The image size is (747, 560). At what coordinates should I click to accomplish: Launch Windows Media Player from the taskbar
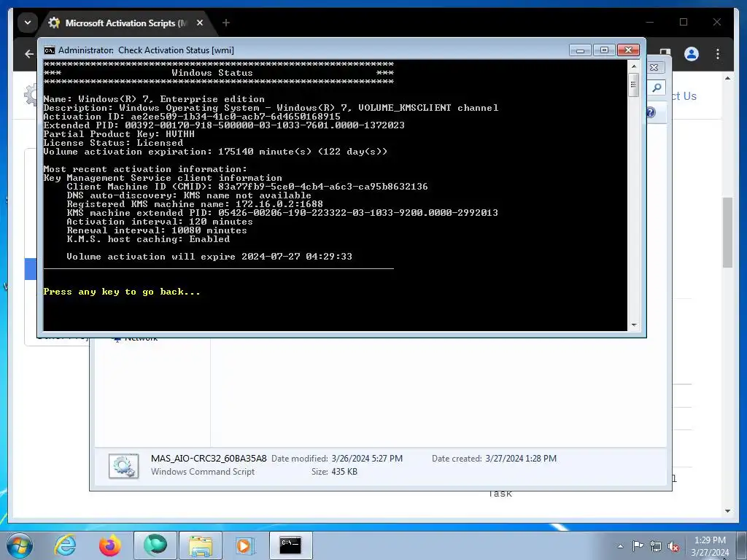click(245, 545)
